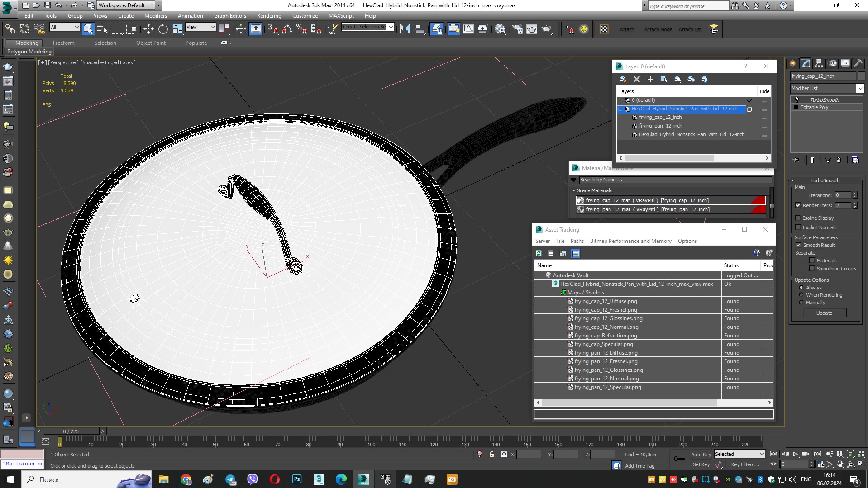Open Paths menu in Asset Tracking

pyautogui.click(x=577, y=241)
